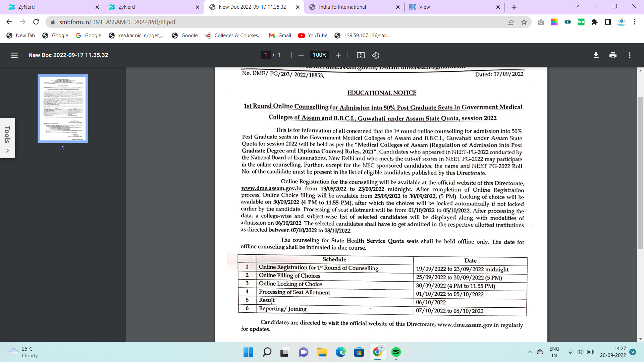Click the fit to page icon
Viewport: 644px width, 362px height.
point(361,55)
